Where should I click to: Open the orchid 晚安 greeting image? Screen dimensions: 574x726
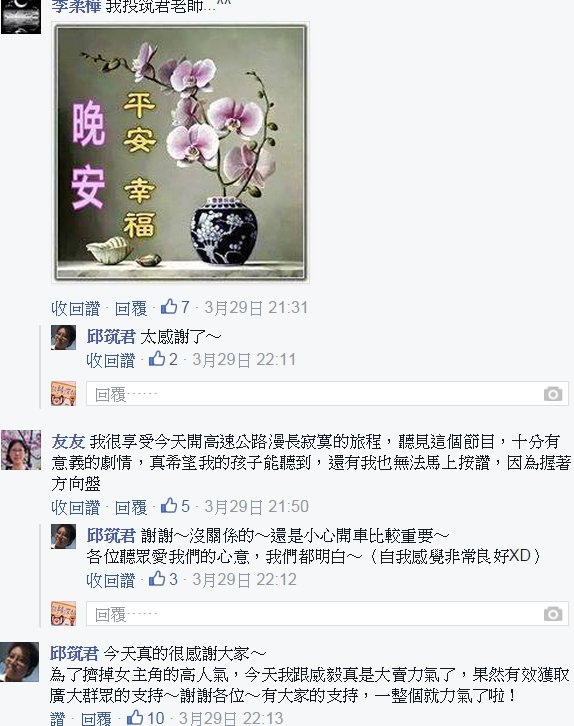tap(181, 152)
